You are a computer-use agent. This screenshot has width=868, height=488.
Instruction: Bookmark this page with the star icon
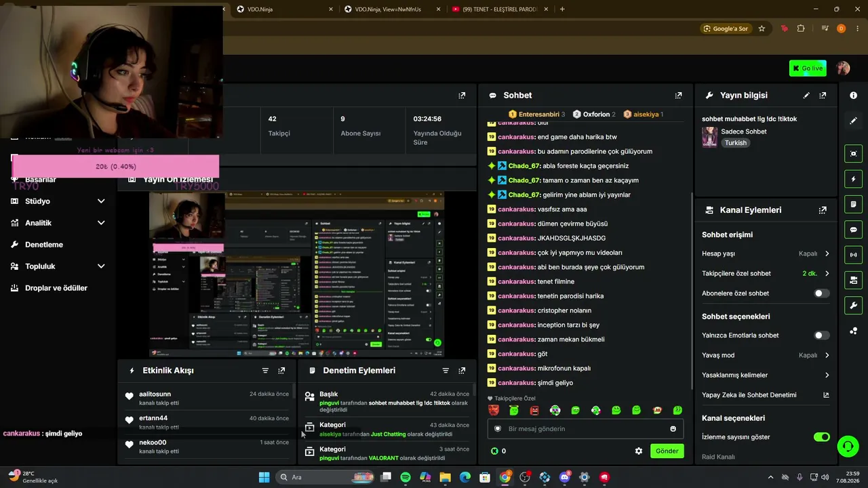pyautogui.click(x=762, y=28)
